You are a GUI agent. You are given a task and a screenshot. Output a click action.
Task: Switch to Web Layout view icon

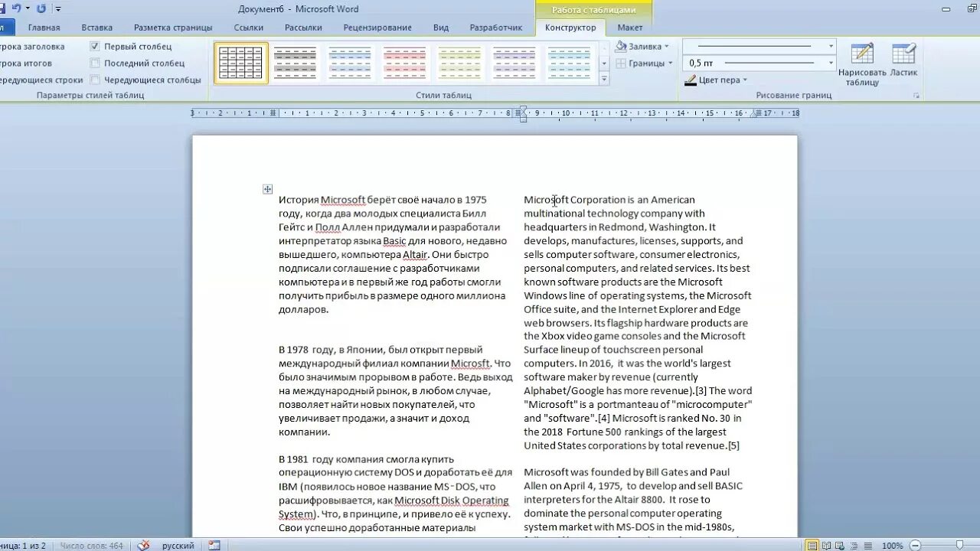click(841, 546)
